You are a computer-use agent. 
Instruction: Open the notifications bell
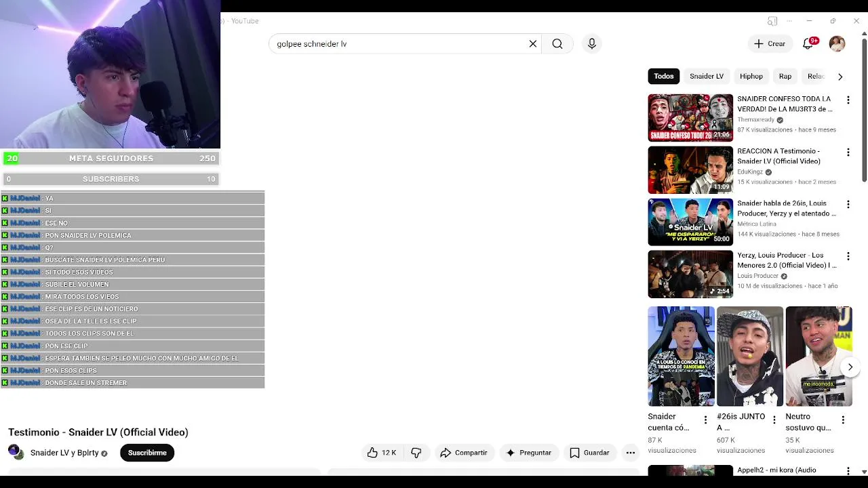tap(808, 44)
